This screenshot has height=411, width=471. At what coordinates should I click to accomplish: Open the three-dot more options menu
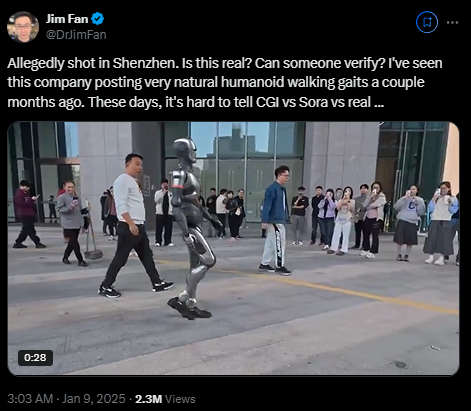point(452,22)
